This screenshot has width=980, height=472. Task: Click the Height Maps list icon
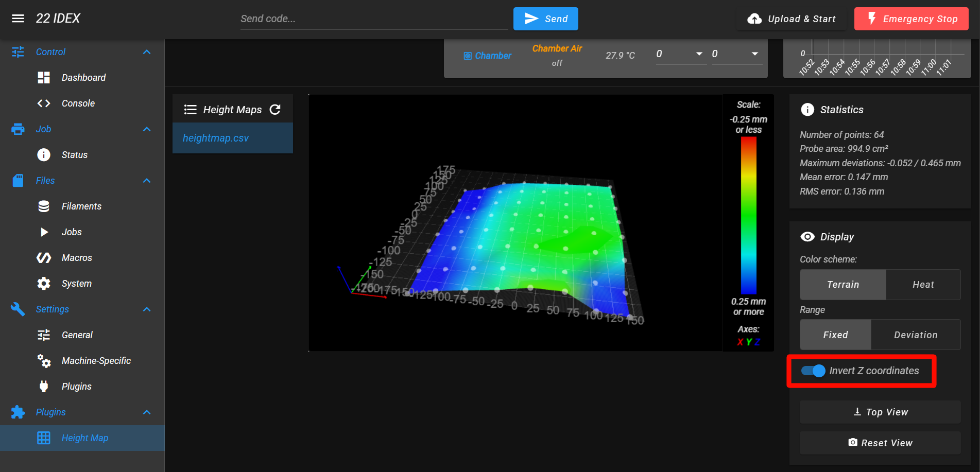(191, 110)
